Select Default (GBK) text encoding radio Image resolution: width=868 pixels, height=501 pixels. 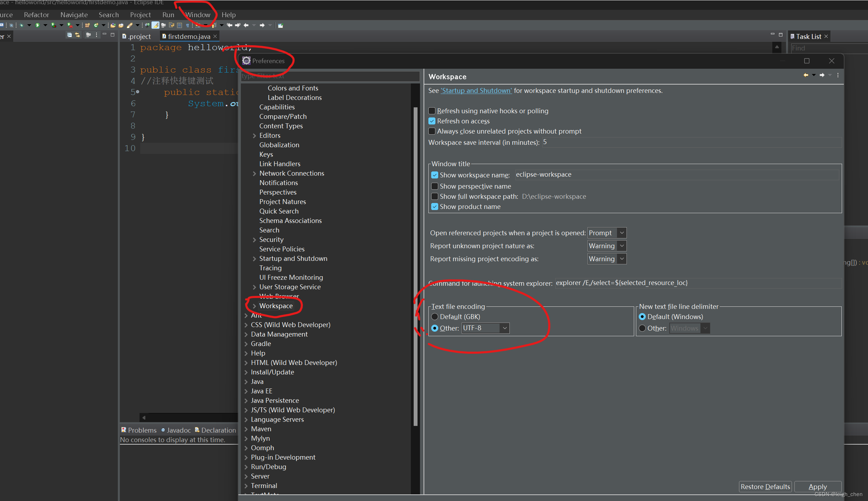coord(435,317)
